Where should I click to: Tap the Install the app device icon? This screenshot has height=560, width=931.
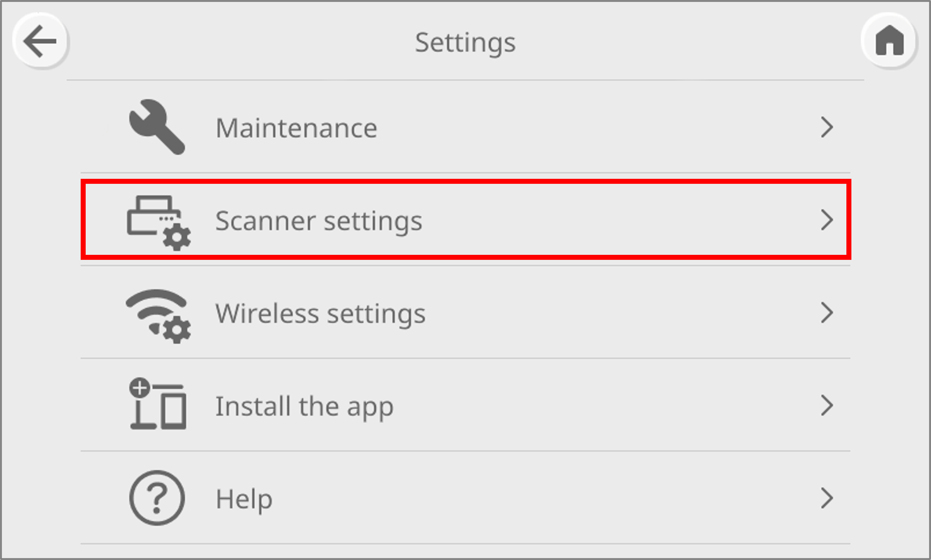[158, 404]
